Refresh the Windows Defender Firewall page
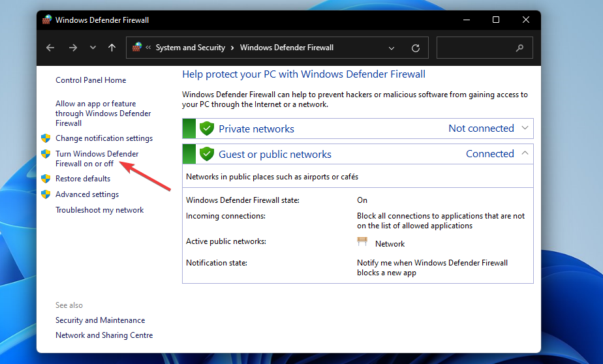 (415, 48)
